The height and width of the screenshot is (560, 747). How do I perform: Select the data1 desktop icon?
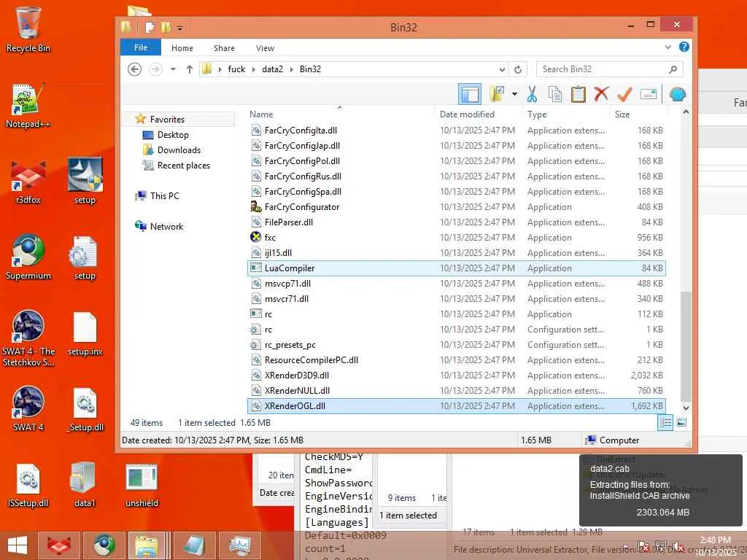[x=85, y=485]
